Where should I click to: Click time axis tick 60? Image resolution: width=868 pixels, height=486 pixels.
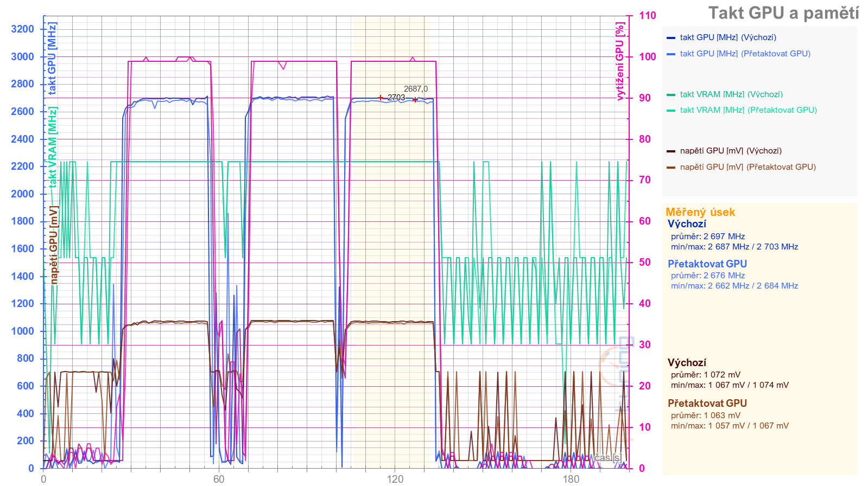[219, 478]
